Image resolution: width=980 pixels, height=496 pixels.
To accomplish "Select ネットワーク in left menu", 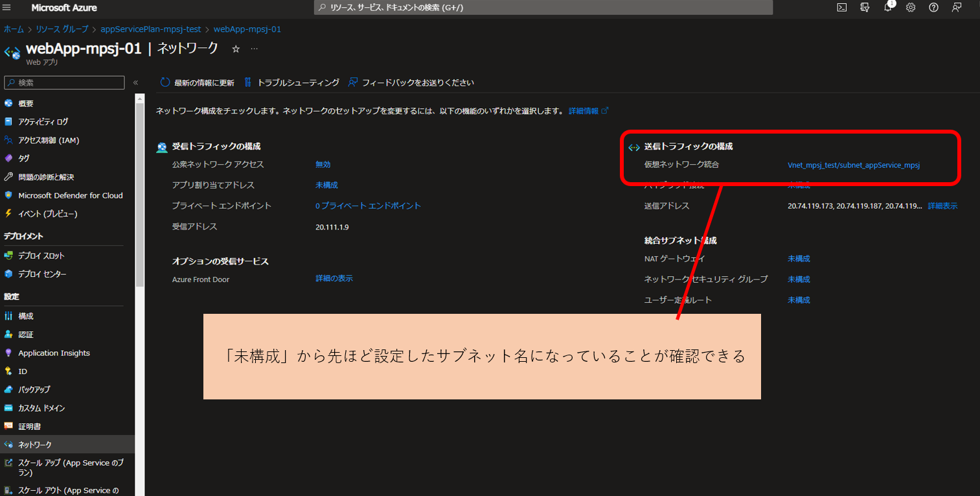I will tap(67, 445).
